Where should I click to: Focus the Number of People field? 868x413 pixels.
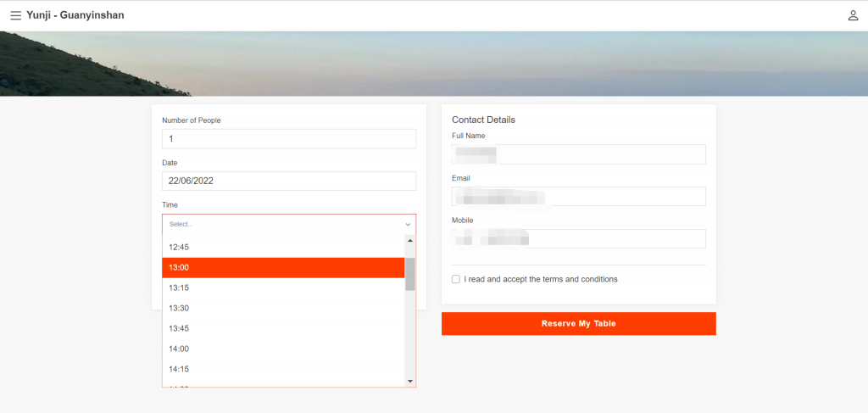(288, 139)
